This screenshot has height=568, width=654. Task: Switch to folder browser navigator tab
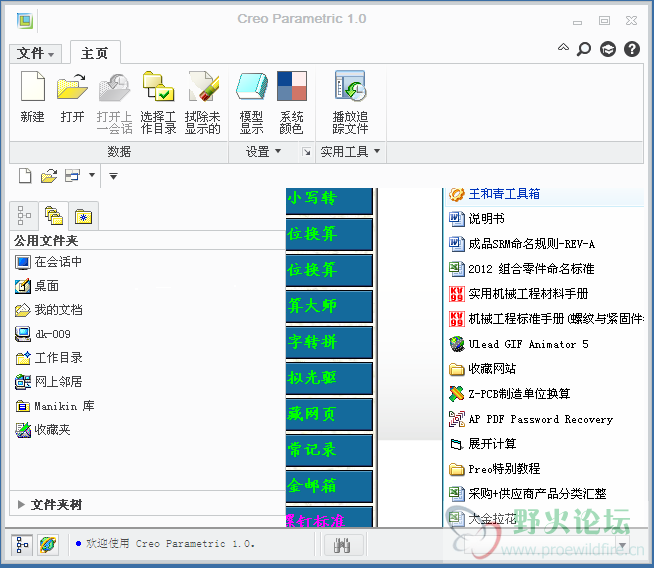54,216
